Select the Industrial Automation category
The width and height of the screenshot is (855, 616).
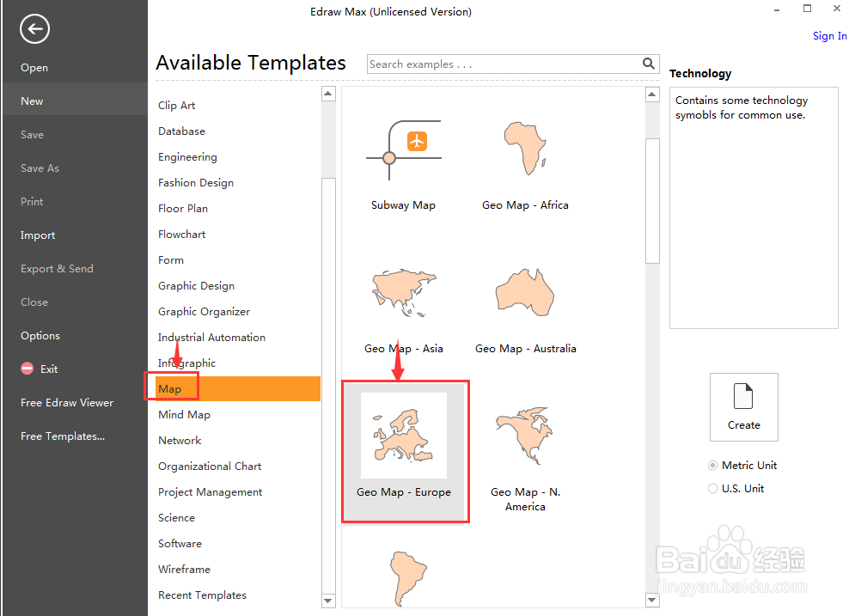[211, 337]
